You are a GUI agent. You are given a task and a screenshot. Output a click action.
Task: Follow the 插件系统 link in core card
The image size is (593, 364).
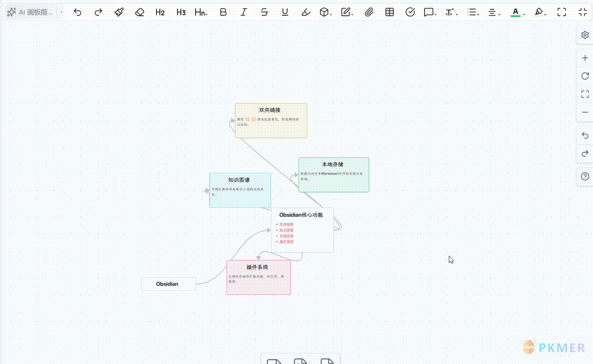[287, 242]
